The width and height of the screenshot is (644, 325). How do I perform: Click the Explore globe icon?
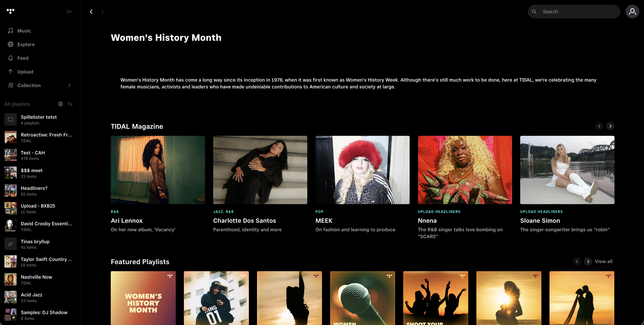tap(10, 44)
